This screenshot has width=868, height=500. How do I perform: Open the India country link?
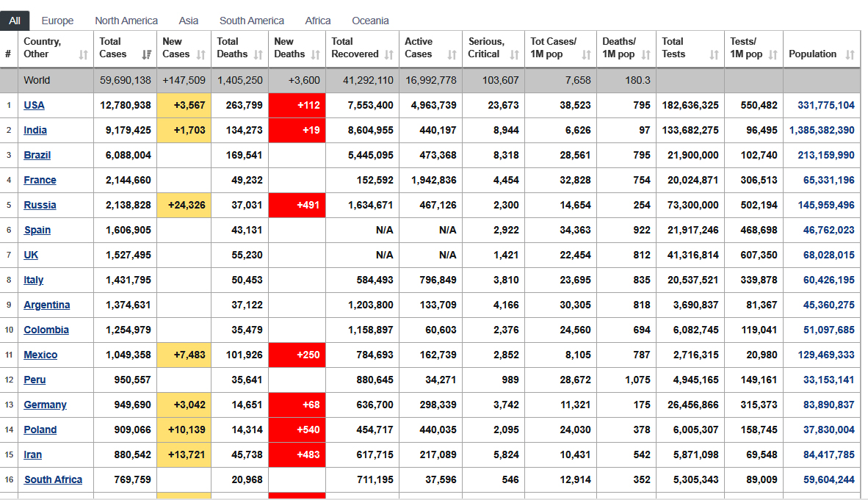[x=35, y=130]
